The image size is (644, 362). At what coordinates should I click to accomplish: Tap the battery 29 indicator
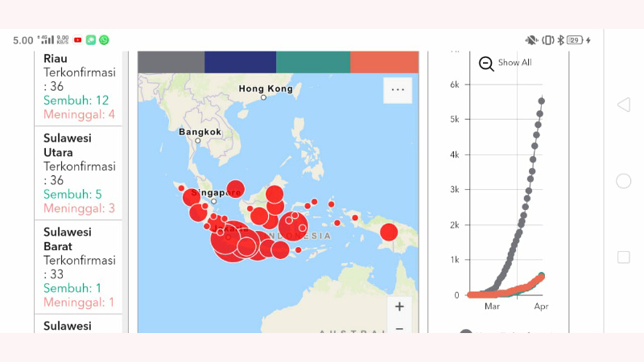[575, 39]
